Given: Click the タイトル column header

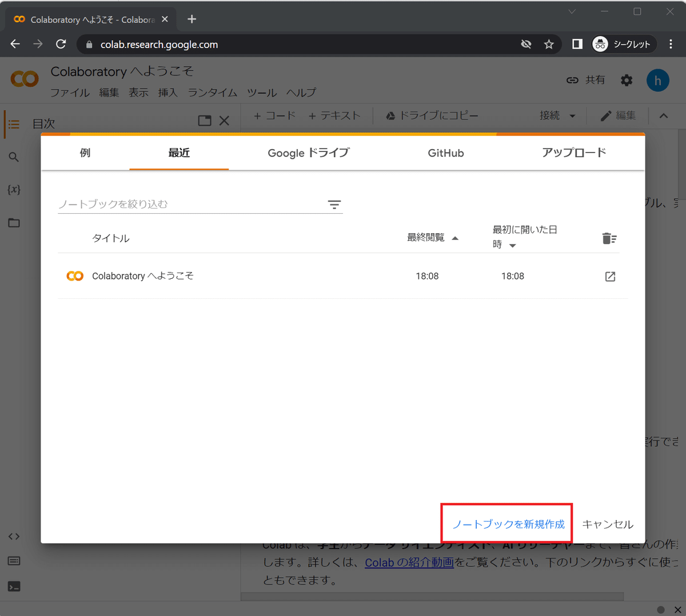Looking at the screenshot, I should (111, 238).
